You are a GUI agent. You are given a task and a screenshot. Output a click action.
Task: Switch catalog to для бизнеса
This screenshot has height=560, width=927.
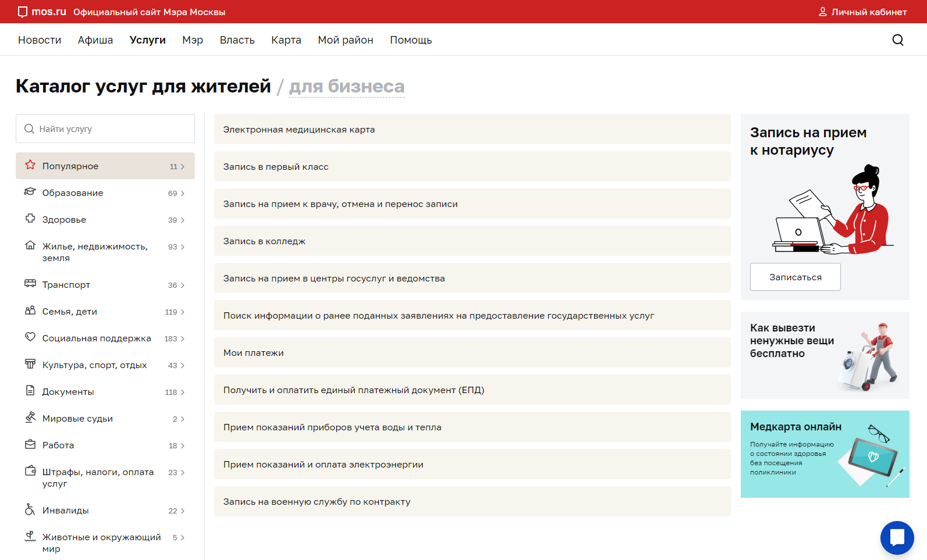tap(347, 86)
